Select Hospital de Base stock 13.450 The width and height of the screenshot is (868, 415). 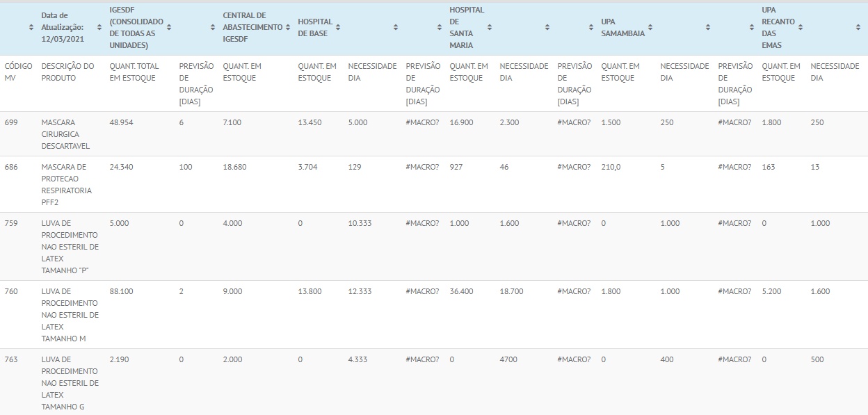310,122
